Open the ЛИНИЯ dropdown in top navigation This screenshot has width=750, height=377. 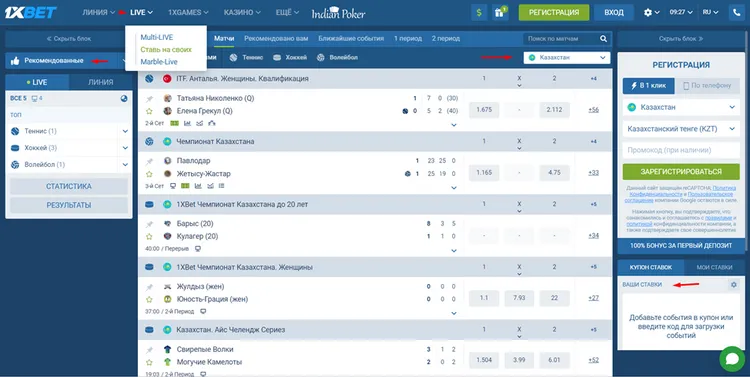click(x=99, y=13)
